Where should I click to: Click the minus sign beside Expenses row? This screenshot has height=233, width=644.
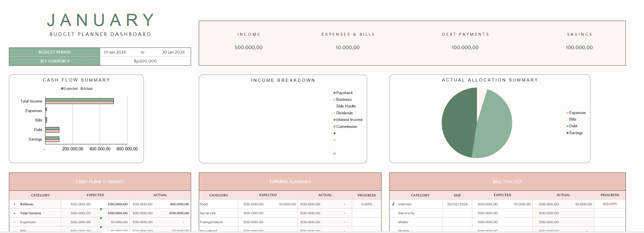(14, 222)
